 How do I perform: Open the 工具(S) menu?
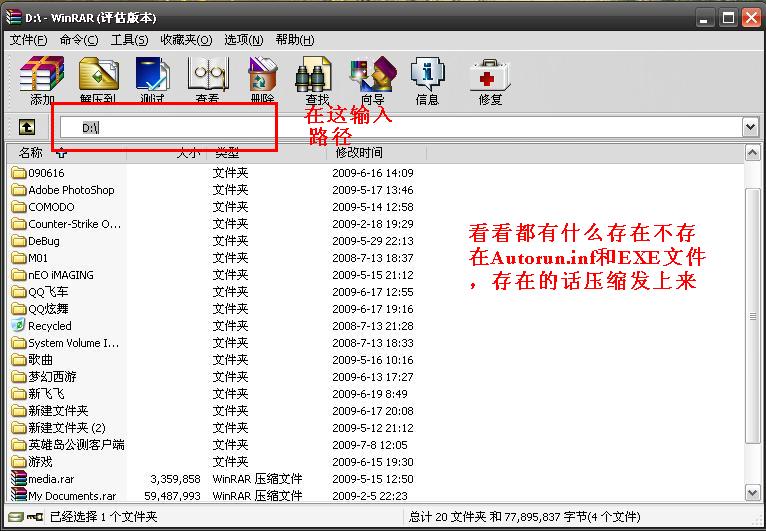tap(129, 40)
